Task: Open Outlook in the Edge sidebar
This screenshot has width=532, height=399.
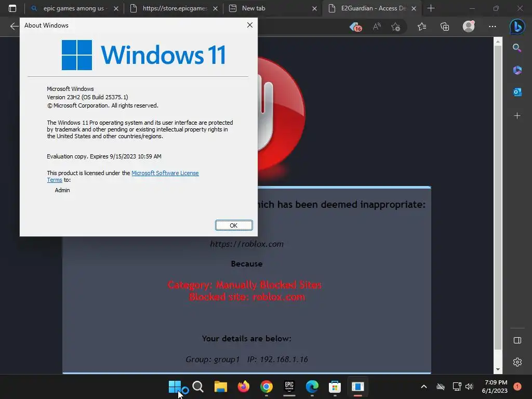Action: coord(517,92)
